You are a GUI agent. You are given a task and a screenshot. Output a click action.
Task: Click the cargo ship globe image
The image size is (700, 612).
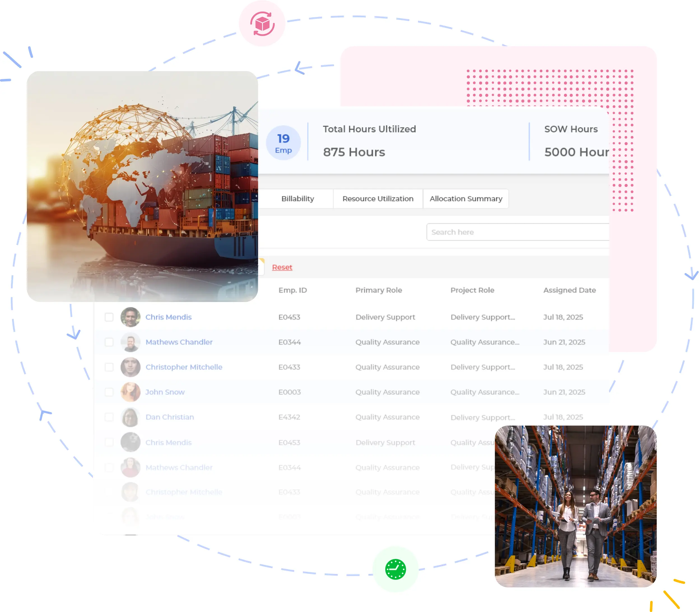click(x=142, y=186)
